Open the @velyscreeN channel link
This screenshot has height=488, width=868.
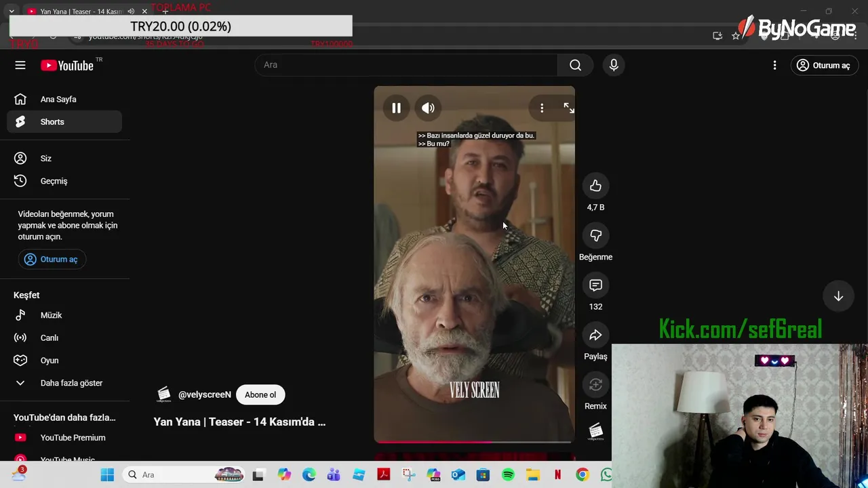pos(205,394)
